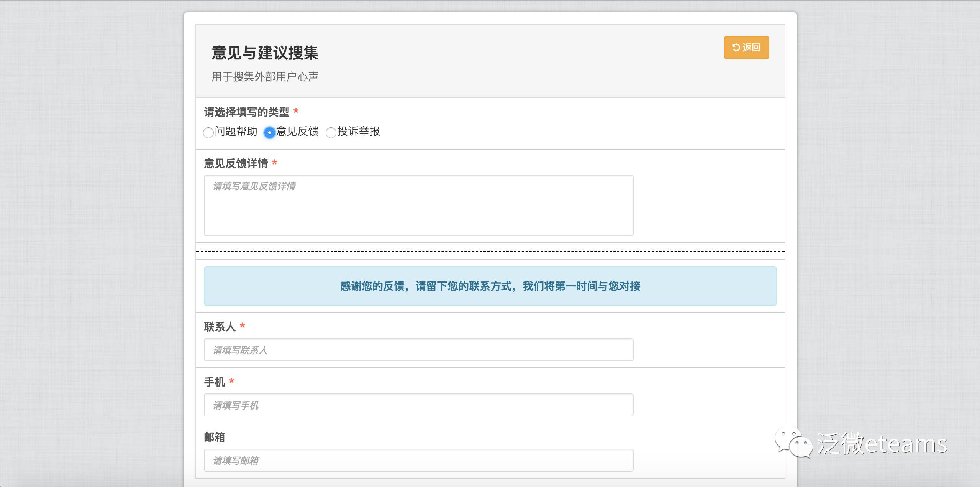Click the dashed divider line
This screenshot has height=487, width=980.
490,251
